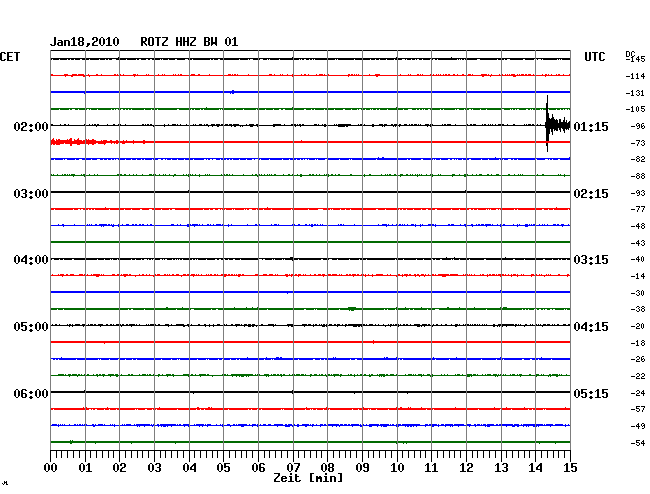The width and height of the screenshot is (650, 494).
Task: Click the date label Jan18,2010
Action: coord(85,42)
